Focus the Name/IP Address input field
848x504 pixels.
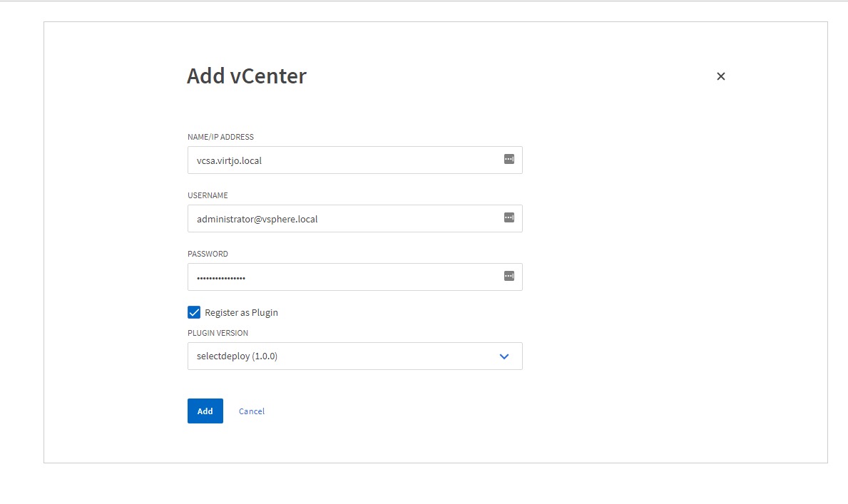coord(342,160)
